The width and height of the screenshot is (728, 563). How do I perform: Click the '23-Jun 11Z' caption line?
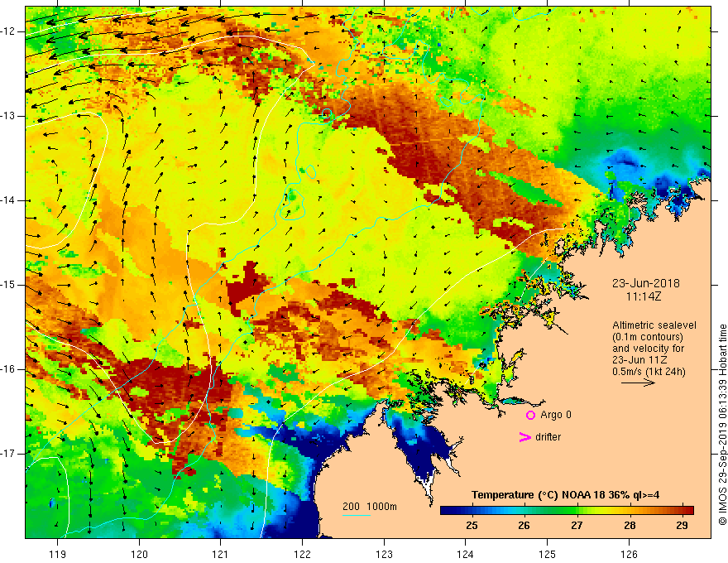click(639, 360)
